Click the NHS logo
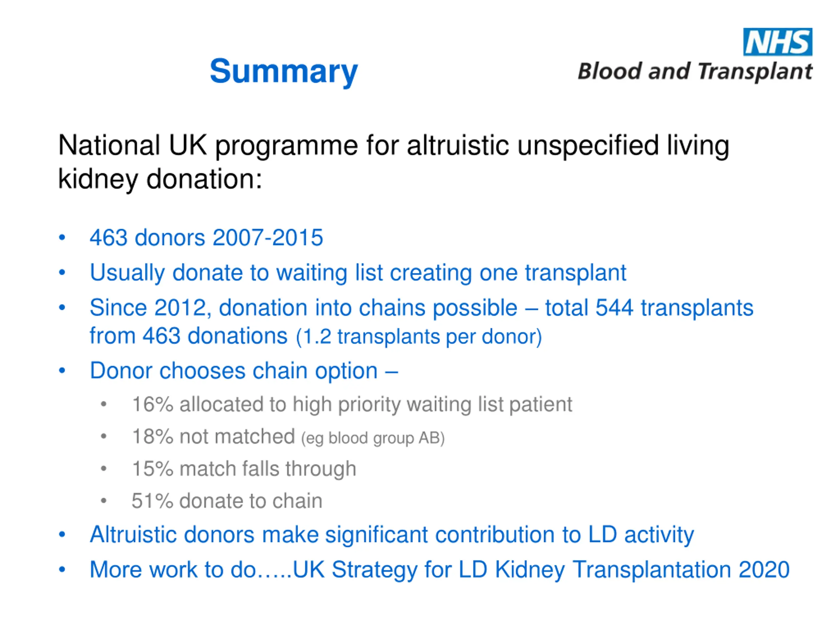840x630 pixels. 778,42
